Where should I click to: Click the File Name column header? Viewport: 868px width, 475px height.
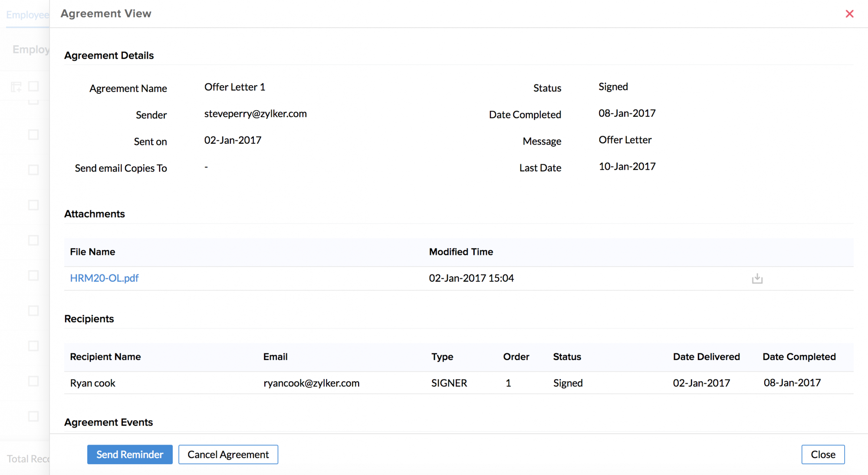[92, 252]
